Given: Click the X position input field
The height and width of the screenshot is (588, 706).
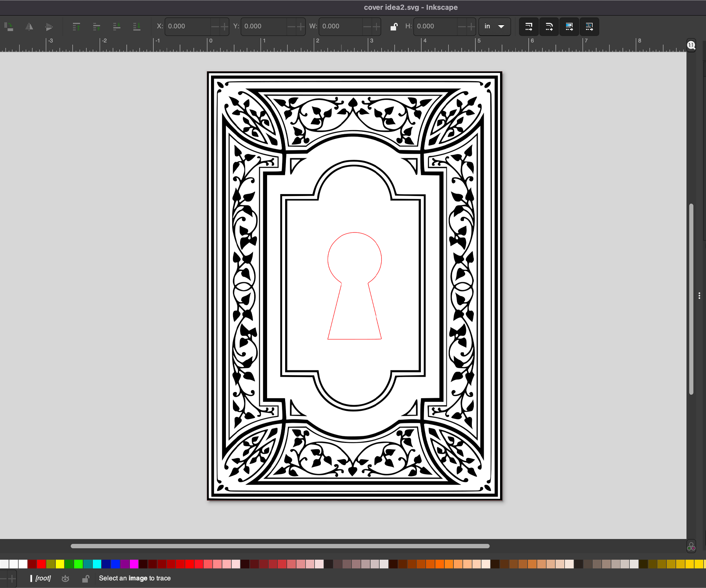Looking at the screenshot, I should [188, 27].
